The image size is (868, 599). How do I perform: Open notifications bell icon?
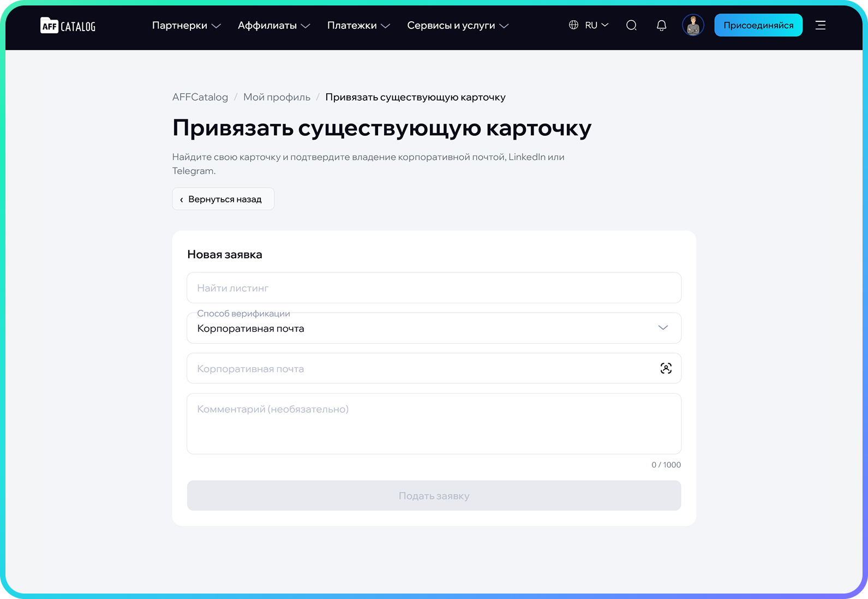661,25
